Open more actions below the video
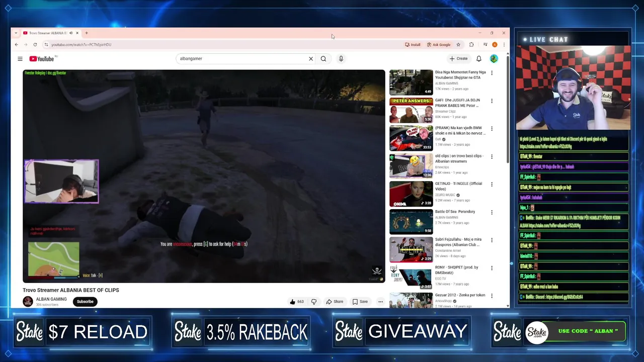 tap(380, 302)
